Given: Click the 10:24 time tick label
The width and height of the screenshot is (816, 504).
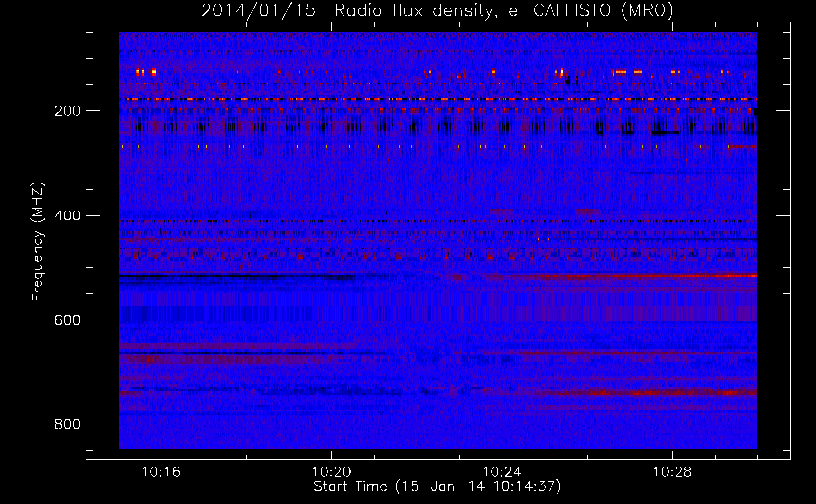Looking at the screenshot, I should tap(502, 472).
